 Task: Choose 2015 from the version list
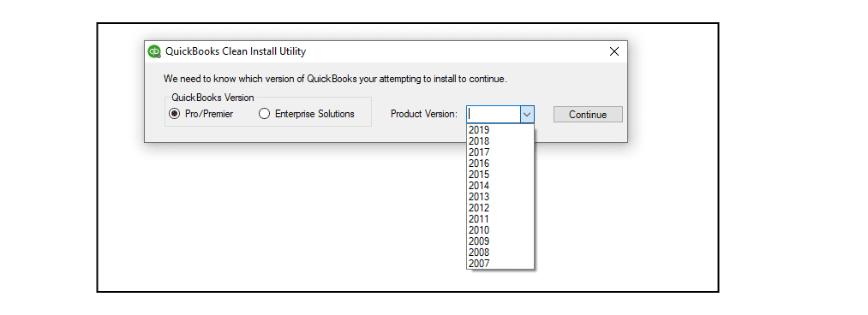point(500,175)
